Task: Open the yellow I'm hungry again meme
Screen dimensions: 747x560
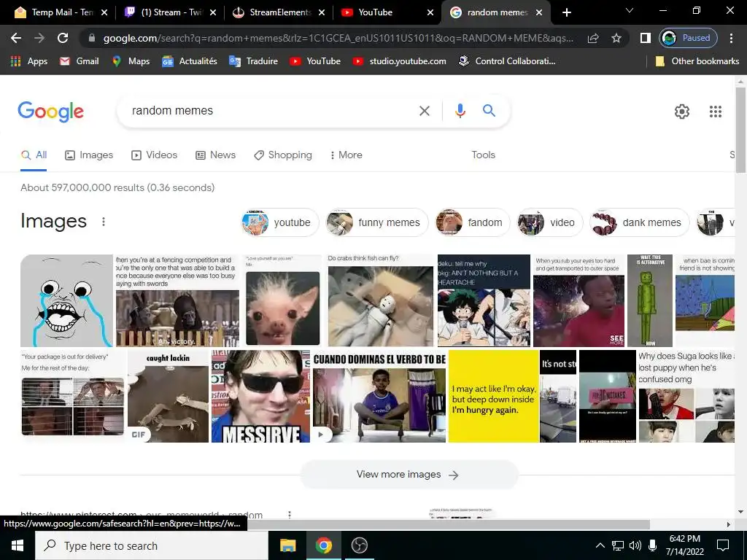Action: point(494,396)
